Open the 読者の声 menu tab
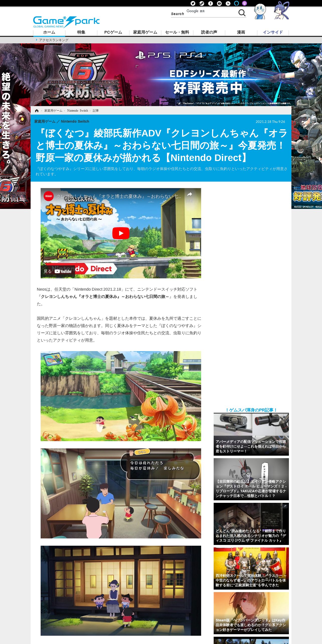The width and height of the screenshot is (322, 644). pyautogui.click(x=209, y=32)
